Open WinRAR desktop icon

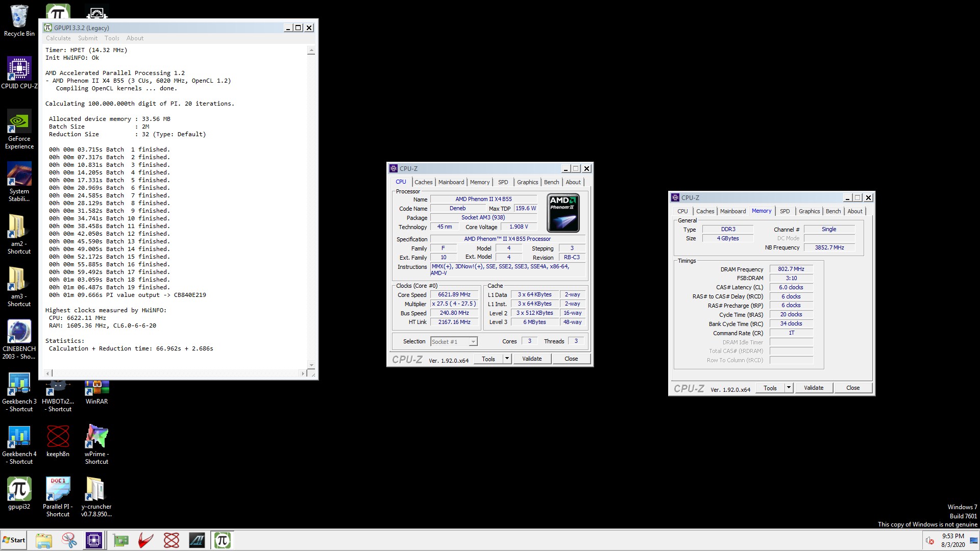point(96,393)
